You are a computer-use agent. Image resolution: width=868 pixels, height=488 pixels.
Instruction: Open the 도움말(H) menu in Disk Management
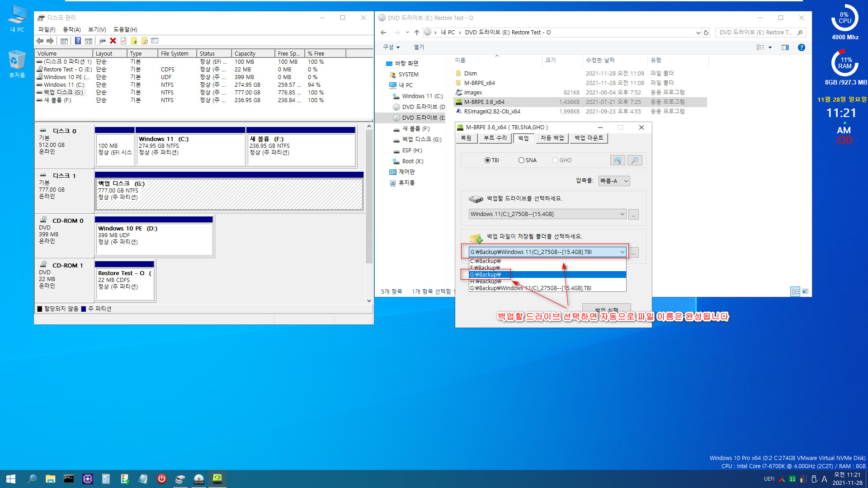point(125,29)
